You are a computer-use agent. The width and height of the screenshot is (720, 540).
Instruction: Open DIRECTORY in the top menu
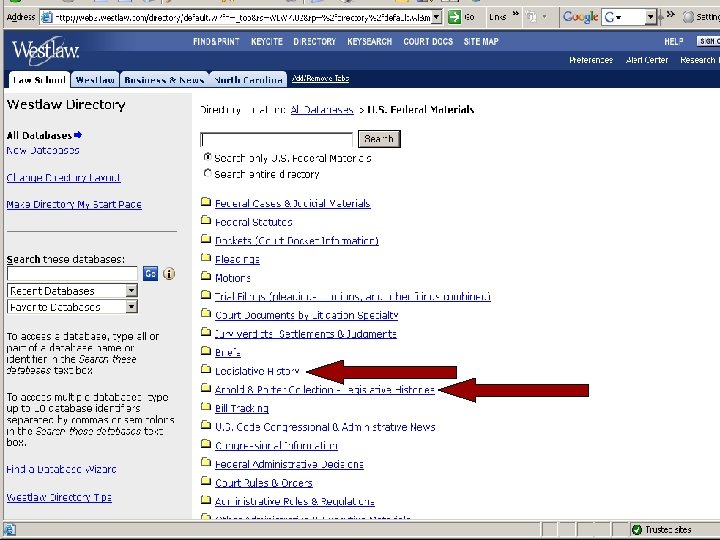coord(315,42)
